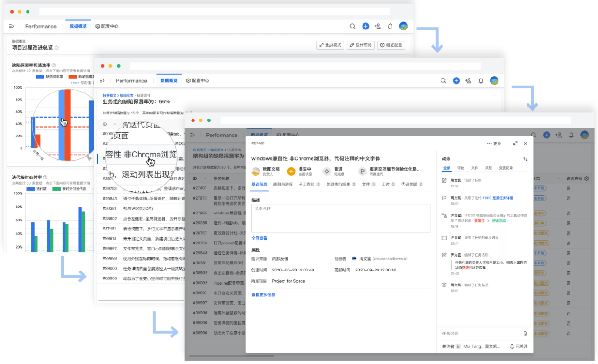The height and width of the screenshot is (364, 598).
Task: Click help icon beside 项目过程改进总览 title
Action: pyautogui.click(x=57, y=48)
